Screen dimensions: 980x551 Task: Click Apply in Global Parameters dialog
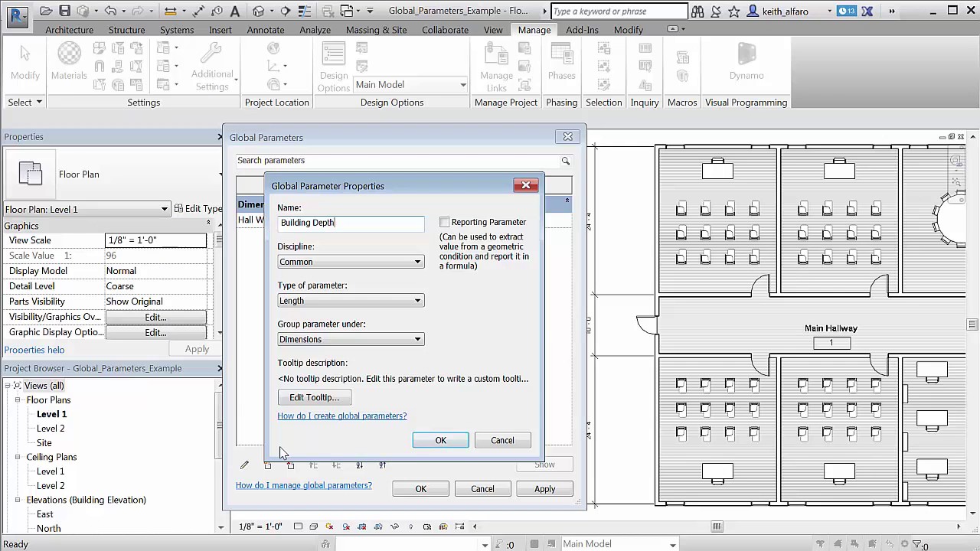click(x=545, y=489)
